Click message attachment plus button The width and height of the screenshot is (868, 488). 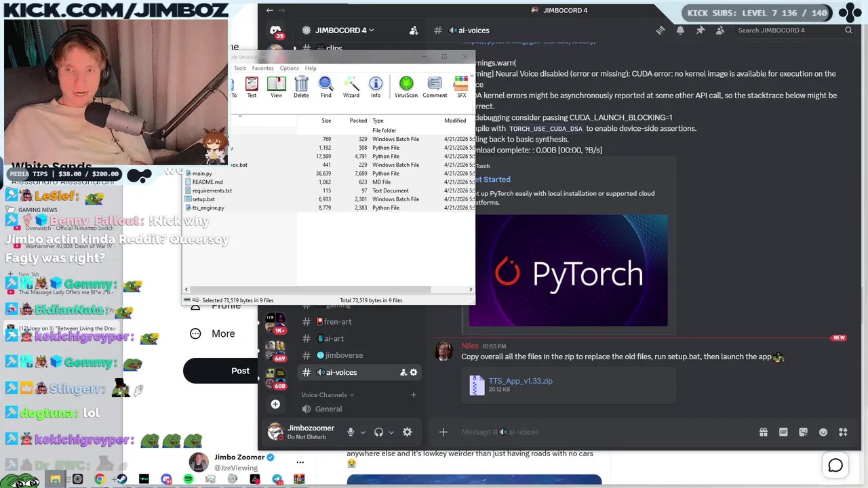tap(443, 432)
